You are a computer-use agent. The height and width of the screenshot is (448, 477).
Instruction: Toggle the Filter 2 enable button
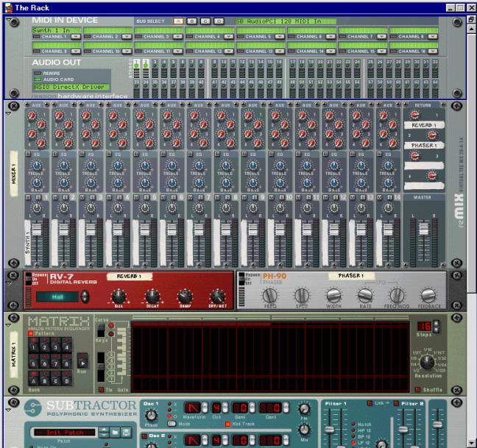coord(396,403)
